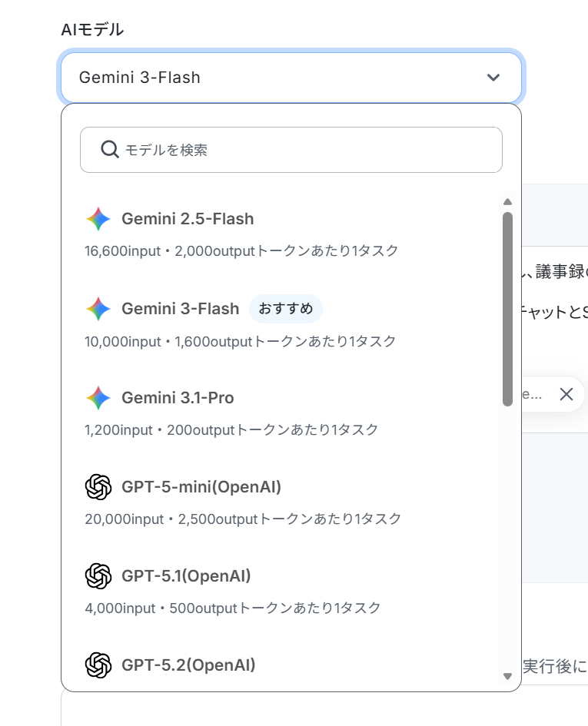Click the GPT-5.2 OpenAI logo icon
Screen dimensions: 588x726
click(98, 665)
